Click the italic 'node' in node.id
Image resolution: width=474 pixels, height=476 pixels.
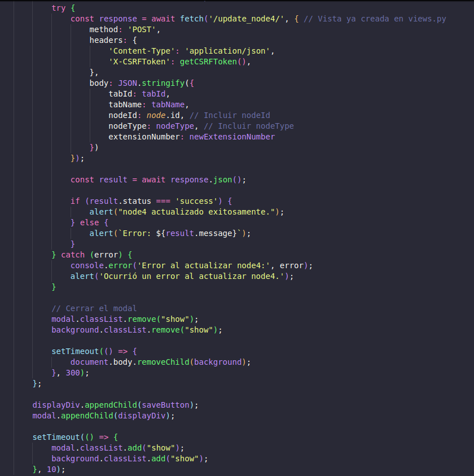[x=156, y=115]
